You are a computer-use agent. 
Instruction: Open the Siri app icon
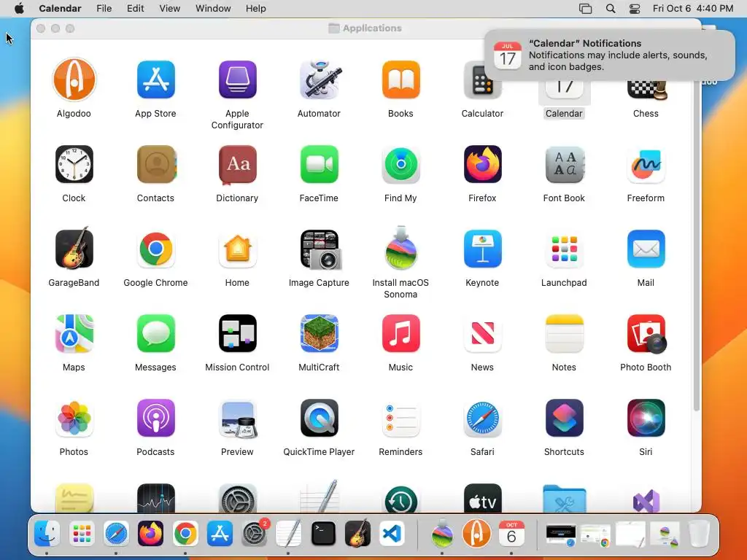(x=646, y=418)
